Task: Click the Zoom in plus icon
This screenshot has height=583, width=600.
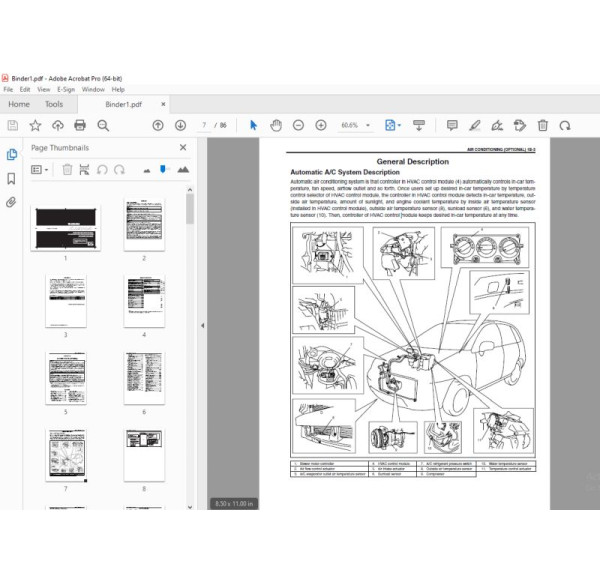Action: [x=321, y=125]
